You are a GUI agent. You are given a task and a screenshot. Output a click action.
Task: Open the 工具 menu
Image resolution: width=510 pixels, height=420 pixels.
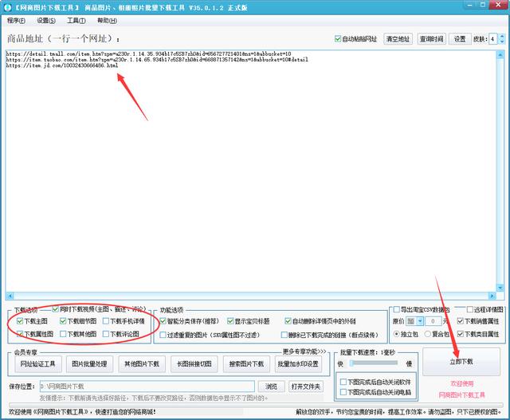(76, 21)
